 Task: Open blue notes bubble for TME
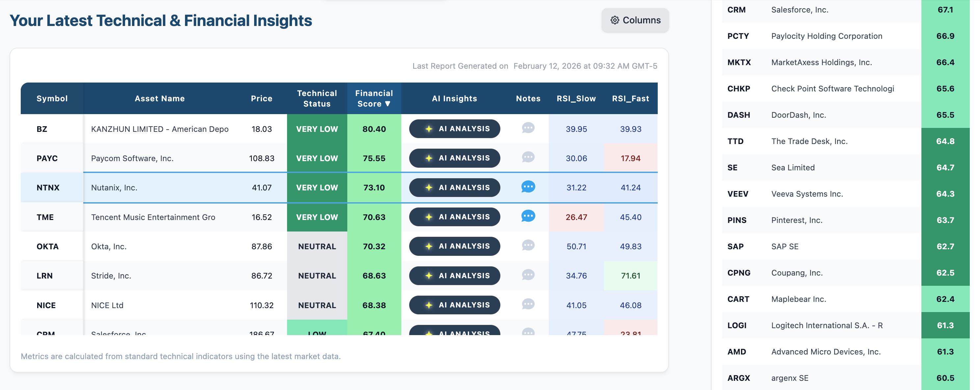[x=528, y=216]
